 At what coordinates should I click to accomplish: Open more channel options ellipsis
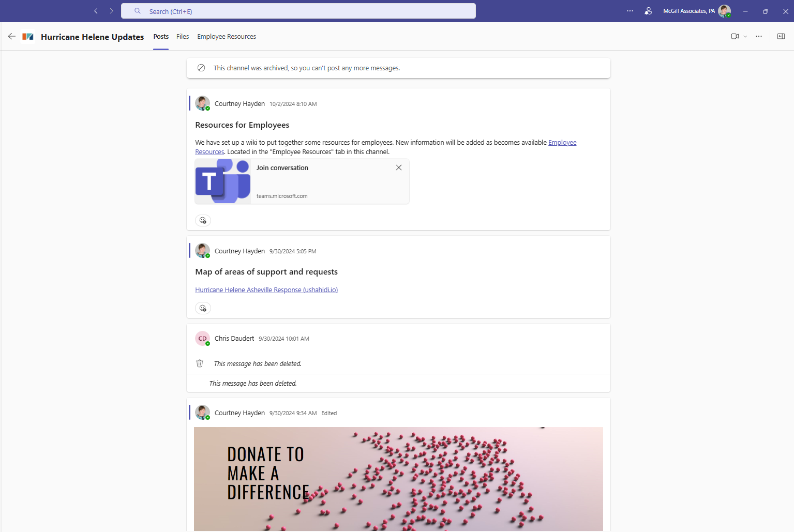click(759, 36)
